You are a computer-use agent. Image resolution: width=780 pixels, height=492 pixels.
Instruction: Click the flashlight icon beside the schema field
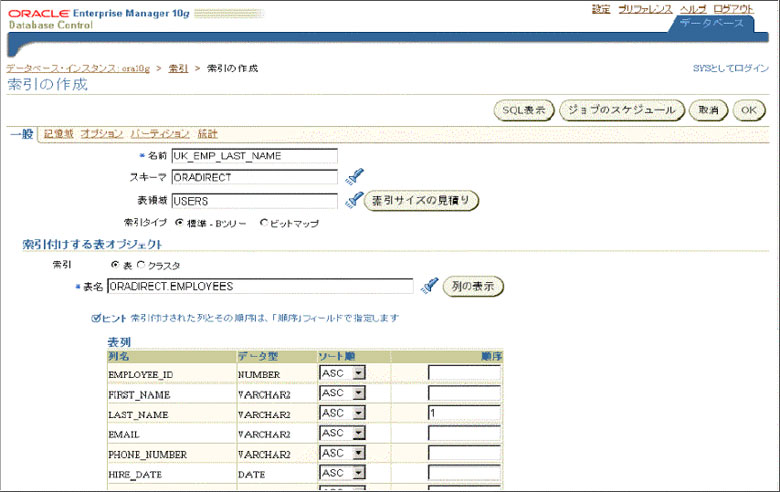pyautogui.click(x=354, y=178)
